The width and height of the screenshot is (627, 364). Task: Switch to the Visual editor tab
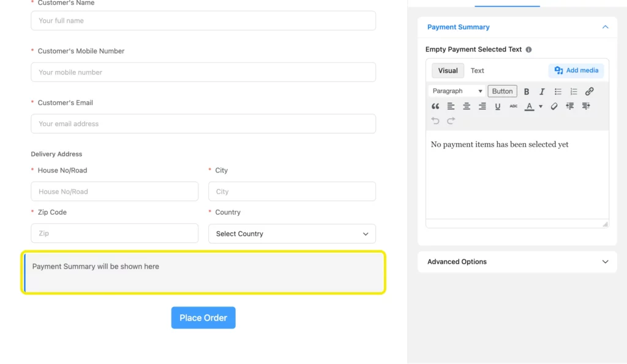click(x=448, y=71)
